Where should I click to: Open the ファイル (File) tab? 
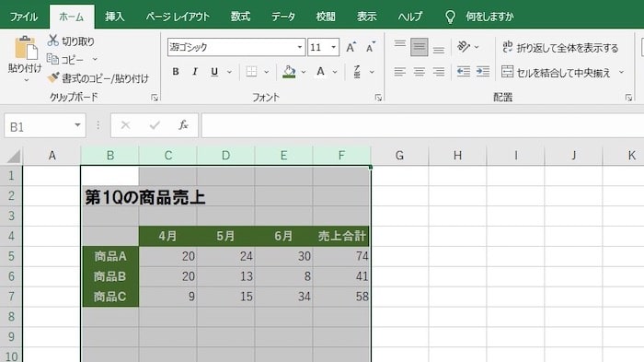pos(24,17)
